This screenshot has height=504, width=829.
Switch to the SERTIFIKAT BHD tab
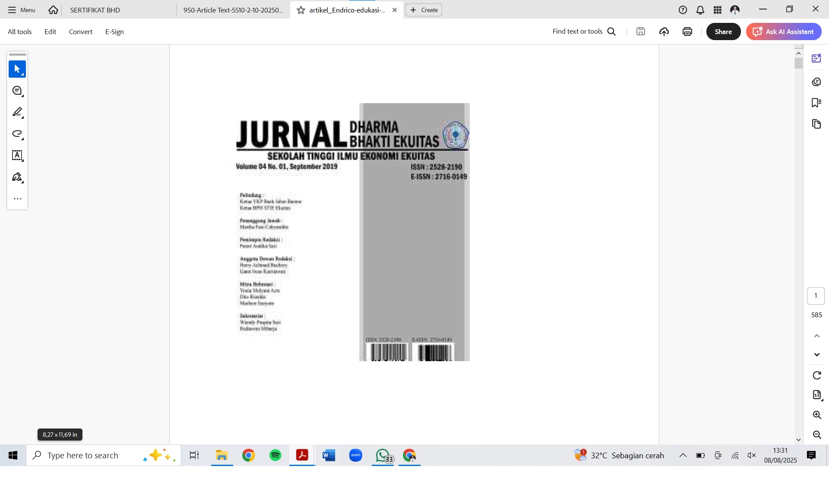119,10
